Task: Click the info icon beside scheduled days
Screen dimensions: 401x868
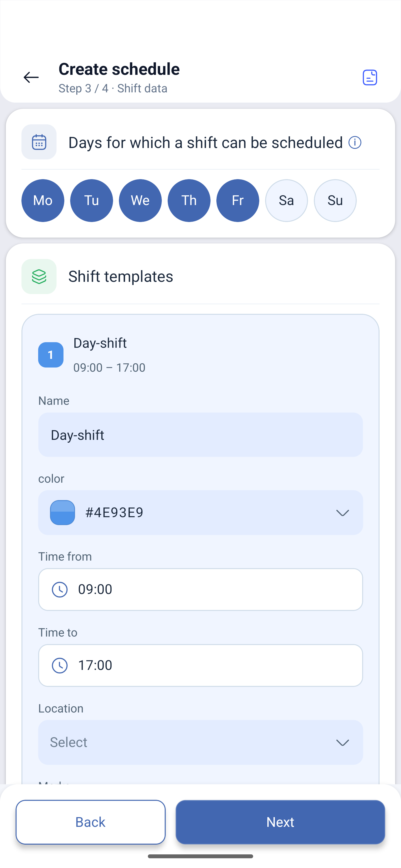Action: coord(355,142)
